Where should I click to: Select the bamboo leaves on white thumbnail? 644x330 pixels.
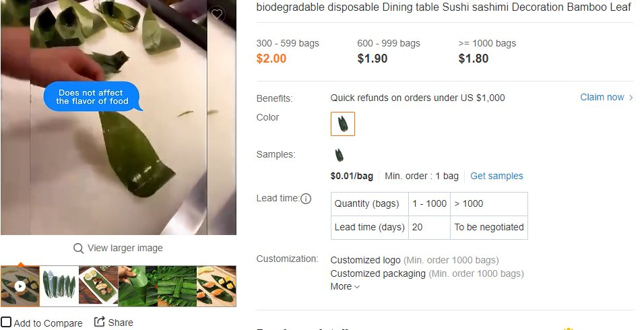pyautogui.click(x=59, y=286)
